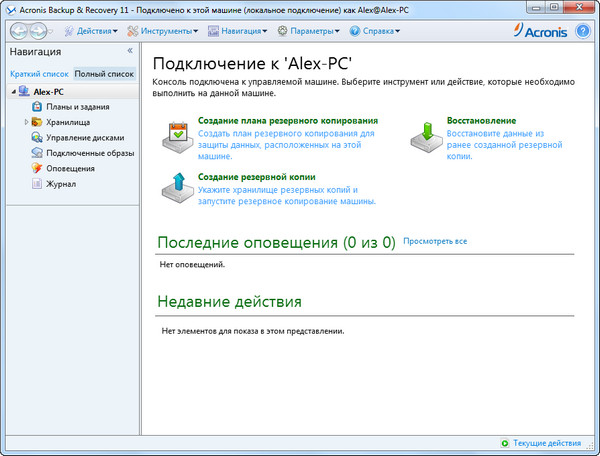
Task: Collapse the Alex-PC tree node
Action: pyautogui.click(x=11, y=92)
